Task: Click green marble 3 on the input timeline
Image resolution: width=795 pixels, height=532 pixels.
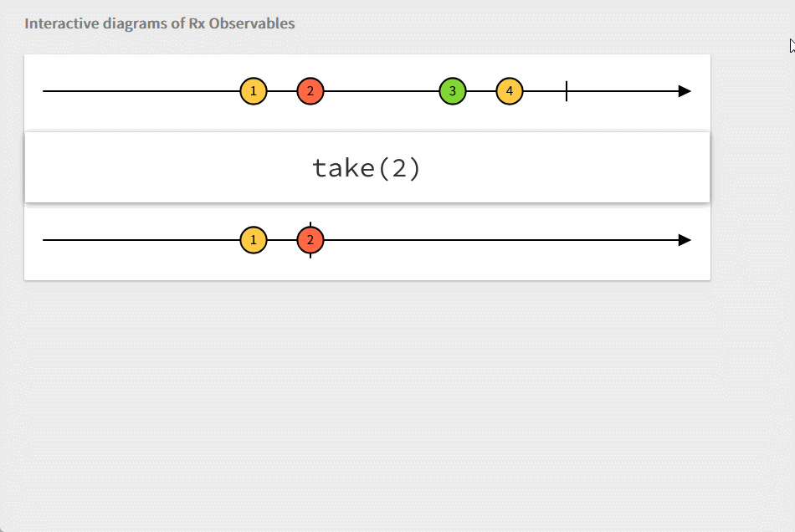Action: (453, 91)
